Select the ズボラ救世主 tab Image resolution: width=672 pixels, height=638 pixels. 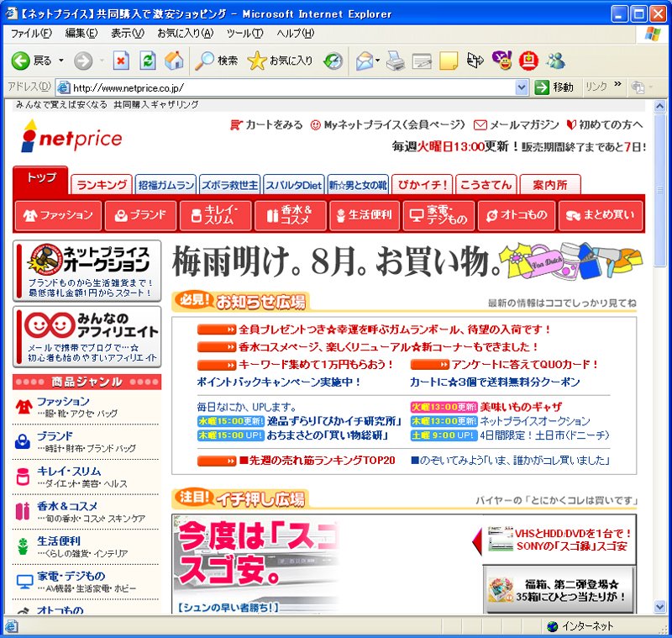[229, 185]
